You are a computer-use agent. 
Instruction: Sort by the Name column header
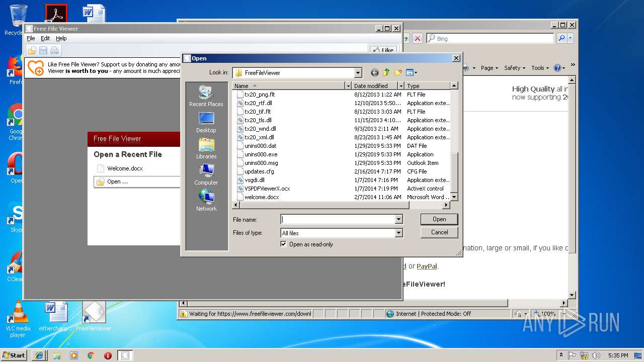click(289, 86)
